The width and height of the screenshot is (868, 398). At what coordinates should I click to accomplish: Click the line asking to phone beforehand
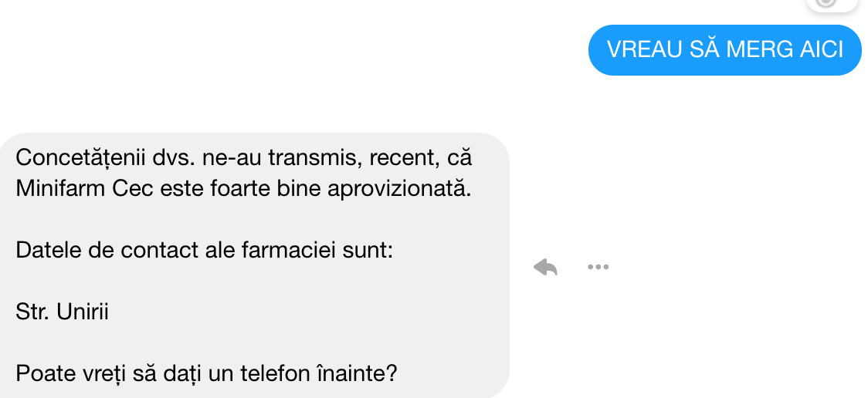(206, 375)
